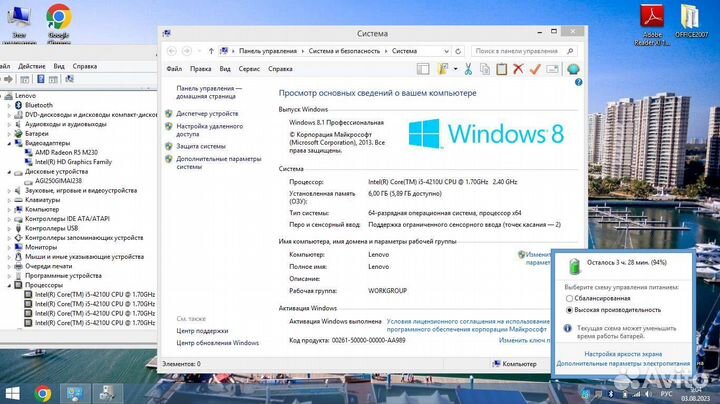
Task: Expand the Мониторы node
Action: (9, 247)
